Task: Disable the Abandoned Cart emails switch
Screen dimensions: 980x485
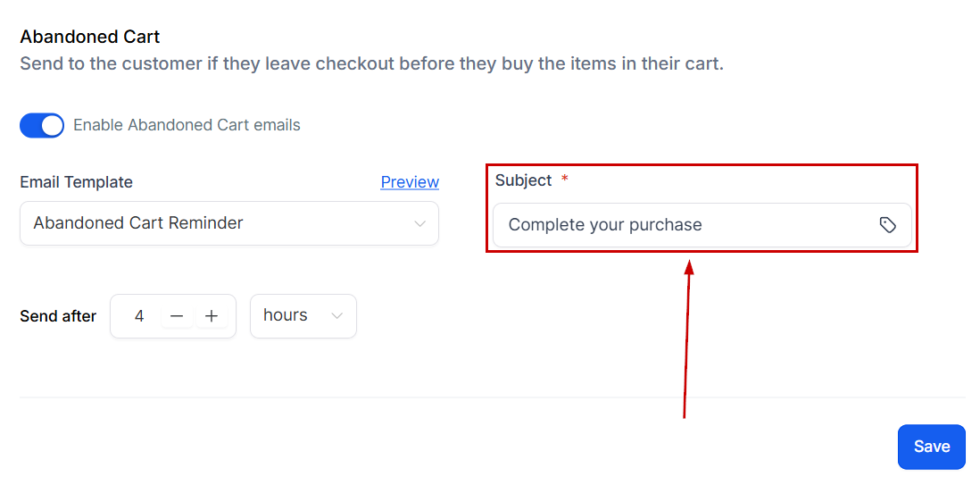Action: pyautogui.click(x=42, y=125)
